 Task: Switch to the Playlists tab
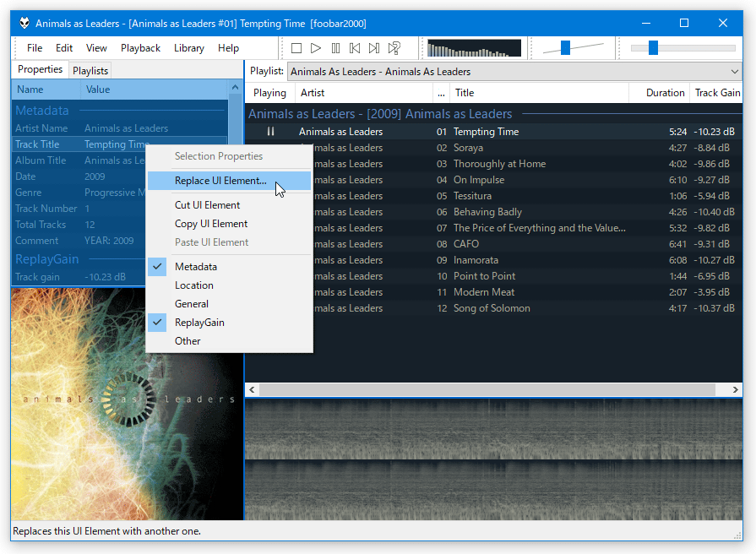(90, 71)
